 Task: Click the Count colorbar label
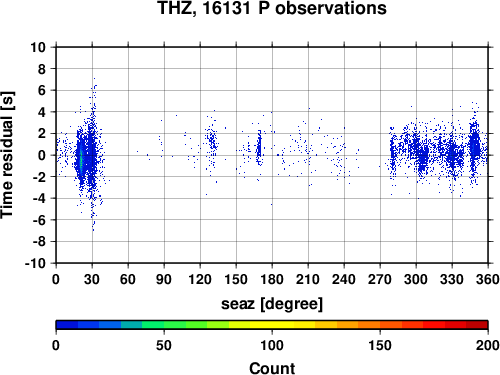tap(272, 368)
